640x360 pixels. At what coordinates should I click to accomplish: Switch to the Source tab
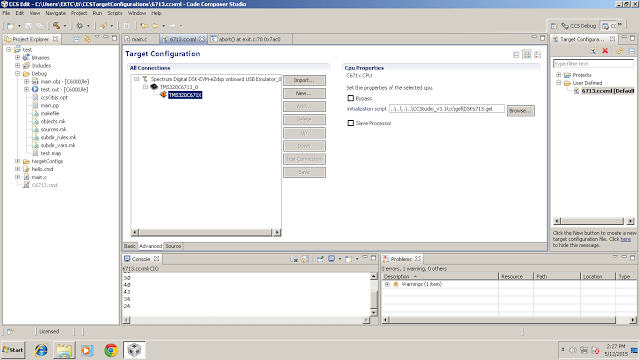(x=173, y=246)
